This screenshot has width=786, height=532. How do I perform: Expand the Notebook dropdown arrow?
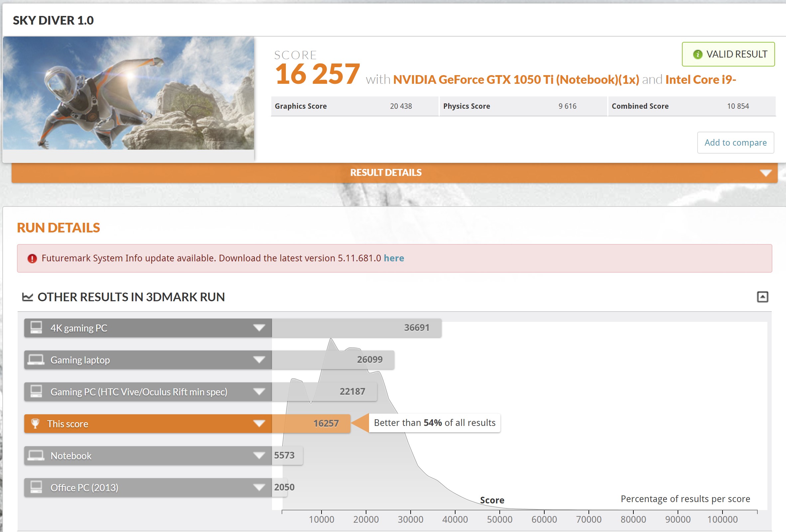pos(259,456)
